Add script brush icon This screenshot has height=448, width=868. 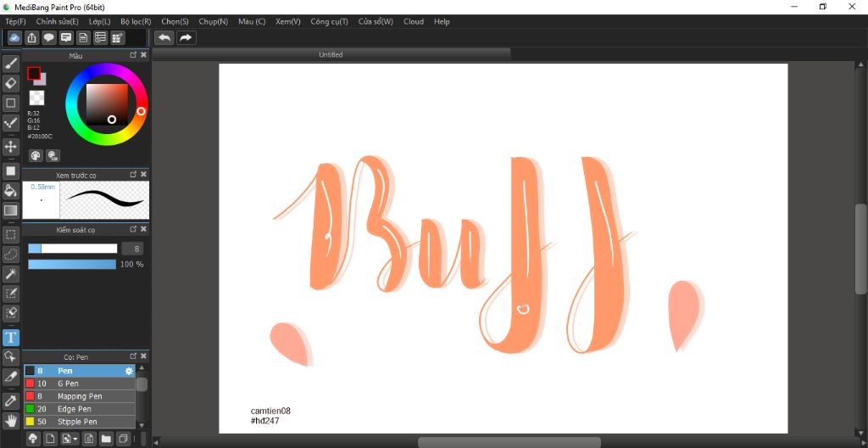(x=88, y=439)
